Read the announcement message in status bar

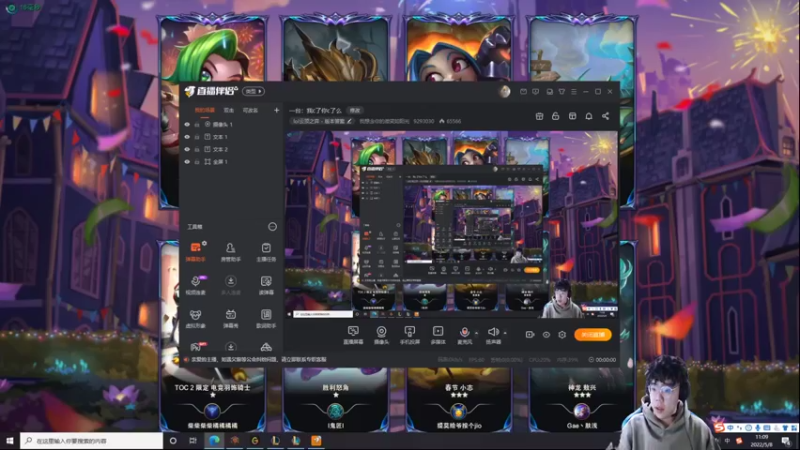259,360
